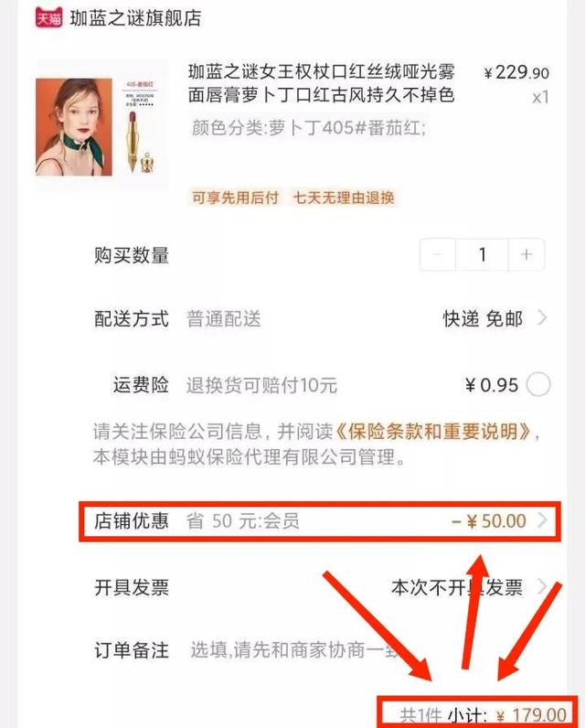Enable the 运费险 shipping insurance radio button
This screenshot has height=728, width=585.
(x=538, y=384)
